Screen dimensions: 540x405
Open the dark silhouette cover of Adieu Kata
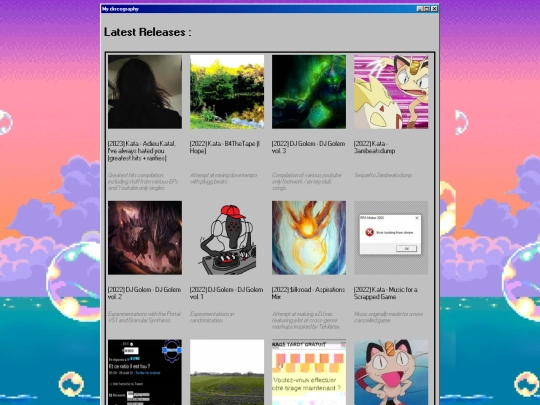(145, 92)
